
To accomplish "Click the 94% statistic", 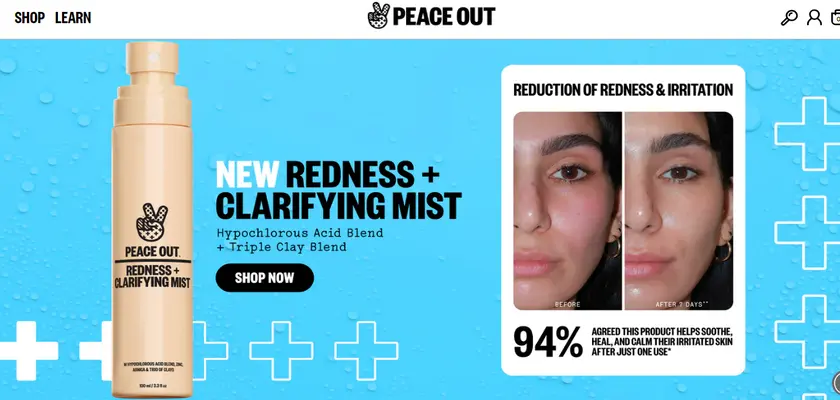I will tap(548, 342).
